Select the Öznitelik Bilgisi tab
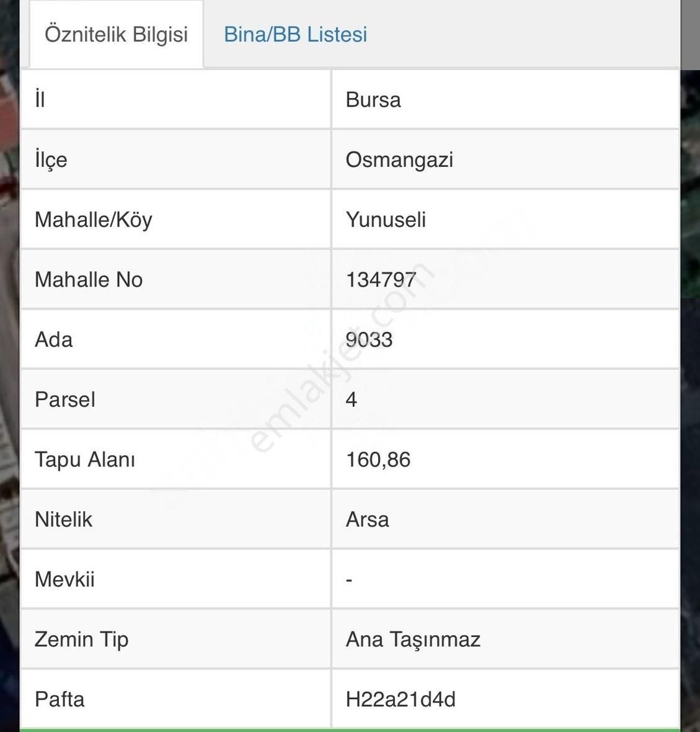Screen dimensions: 700x732 pos(116,35)
